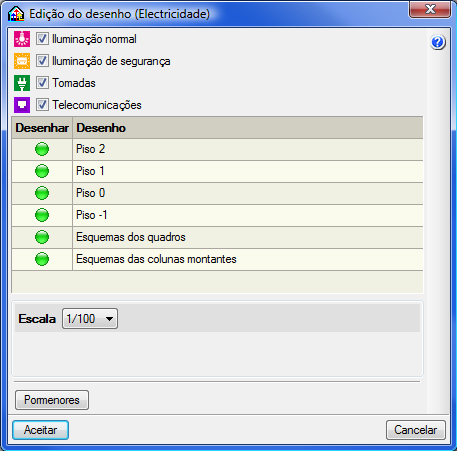
Task: Click the orange emergency lighting icon
Action: click(x=22, y=61)
